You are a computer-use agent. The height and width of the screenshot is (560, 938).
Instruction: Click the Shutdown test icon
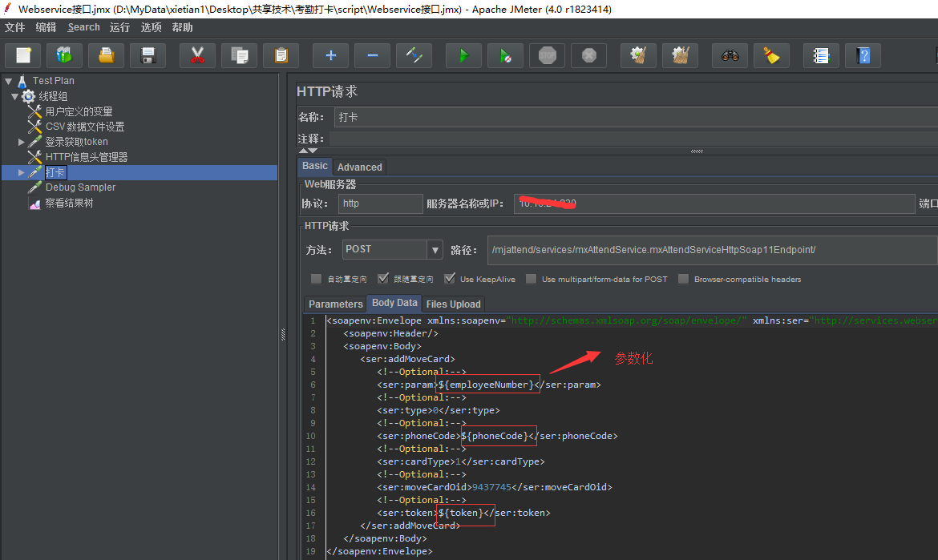pyautogui.click(x=589, y=55)
